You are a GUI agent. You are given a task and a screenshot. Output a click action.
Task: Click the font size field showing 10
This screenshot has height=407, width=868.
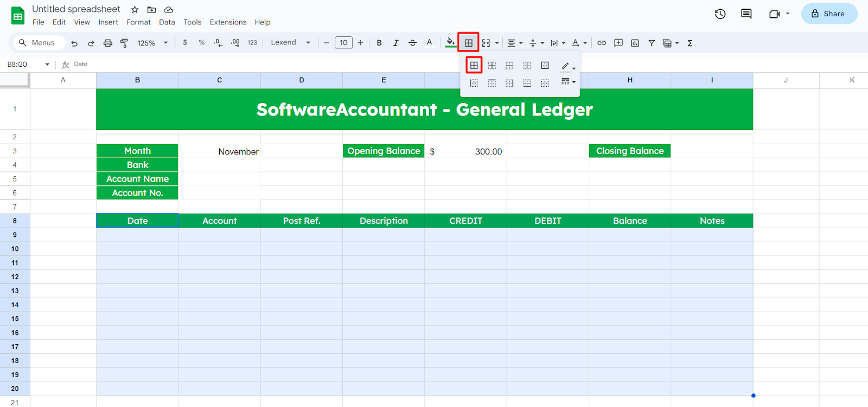click(x=343, y=43)
